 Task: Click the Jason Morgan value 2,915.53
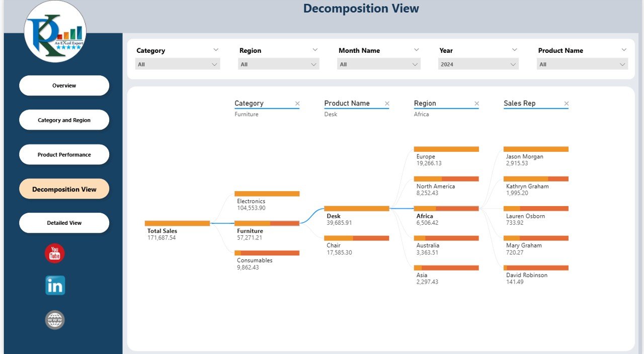[517, 163]
